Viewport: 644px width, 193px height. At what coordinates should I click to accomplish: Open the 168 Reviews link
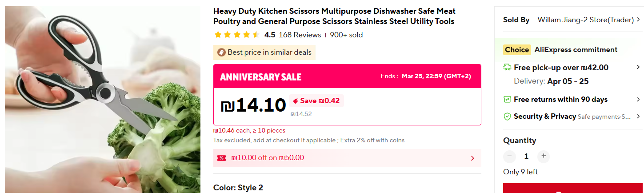point(300,35)
